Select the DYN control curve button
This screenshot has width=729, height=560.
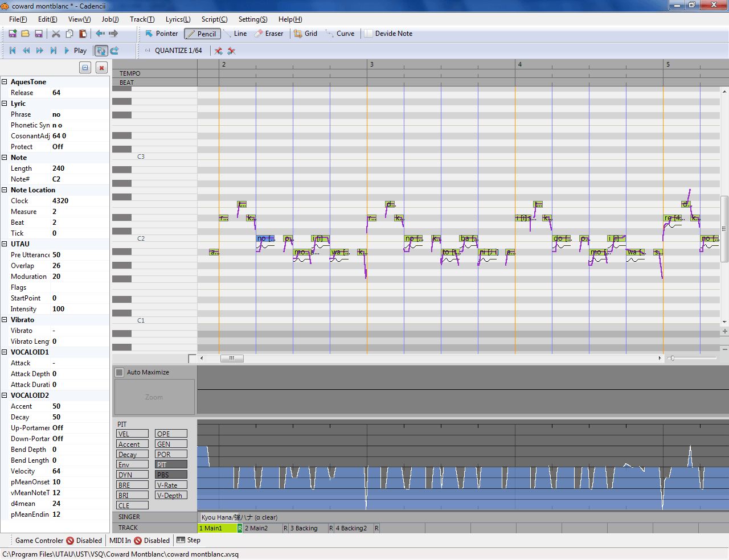click(x=132, y=475)
